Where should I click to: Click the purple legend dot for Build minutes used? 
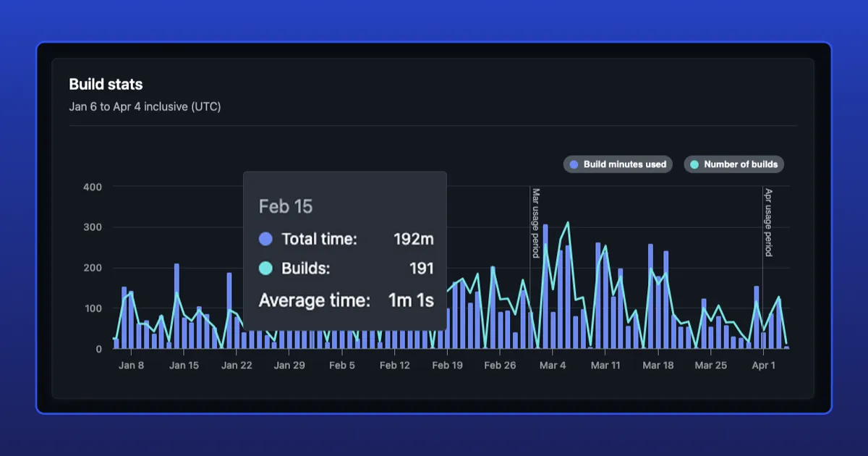click(x=572, y=164)
